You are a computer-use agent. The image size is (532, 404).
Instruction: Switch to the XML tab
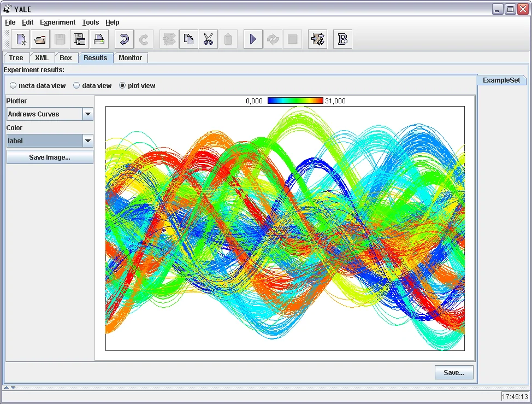pyautogui.click(x=42, y=57)
